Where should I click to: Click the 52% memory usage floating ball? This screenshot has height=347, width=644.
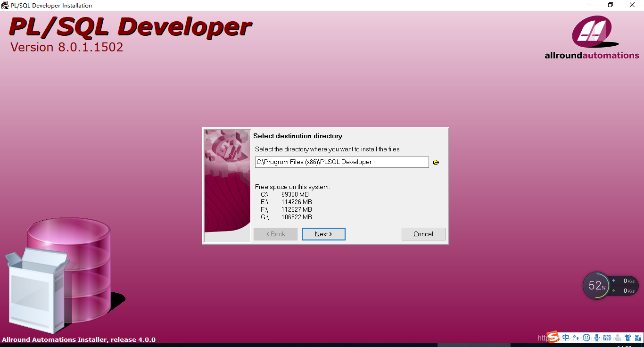coord(596,286)
